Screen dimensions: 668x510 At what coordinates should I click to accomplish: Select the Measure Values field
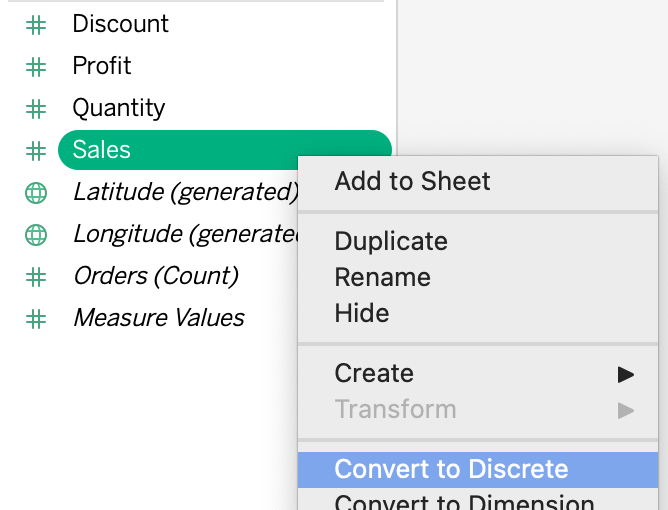pyautogui.click(x=158, y=318)
